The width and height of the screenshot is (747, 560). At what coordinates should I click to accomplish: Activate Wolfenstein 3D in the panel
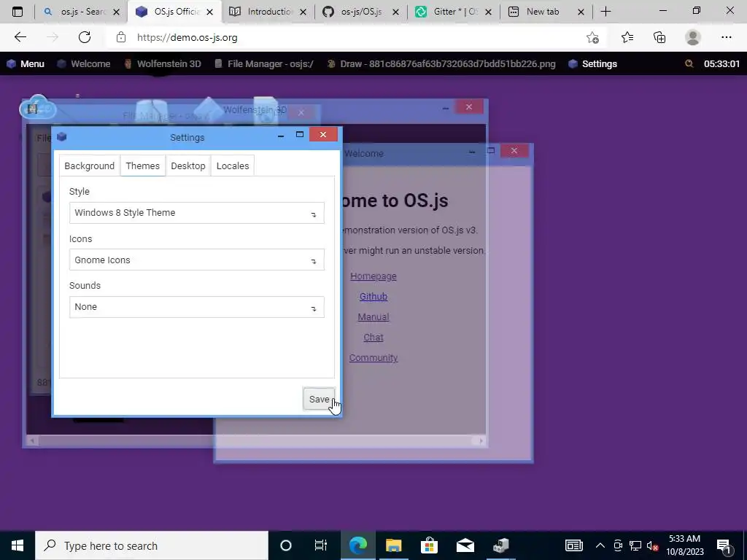[163, 64]
